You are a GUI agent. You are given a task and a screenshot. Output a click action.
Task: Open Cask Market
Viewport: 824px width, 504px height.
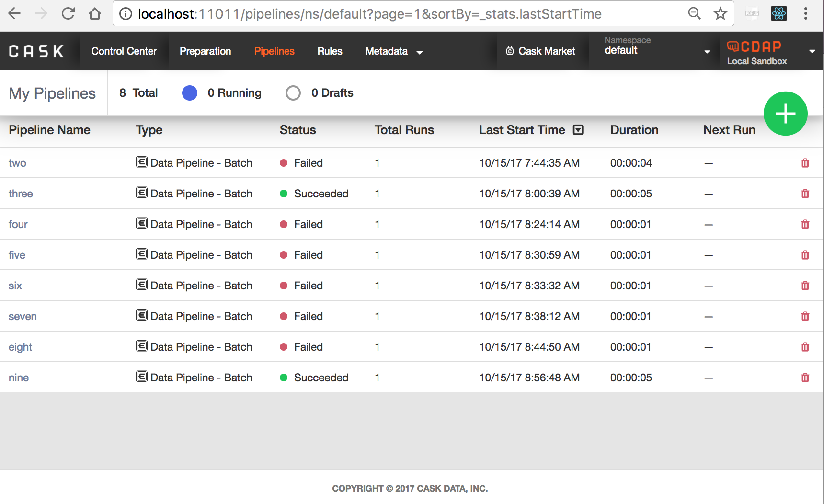tap(541, 51)
